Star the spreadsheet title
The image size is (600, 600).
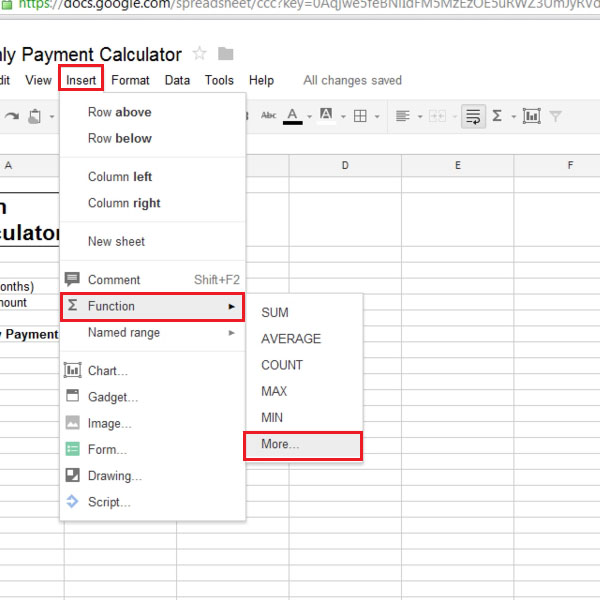(x=199, y=54)
